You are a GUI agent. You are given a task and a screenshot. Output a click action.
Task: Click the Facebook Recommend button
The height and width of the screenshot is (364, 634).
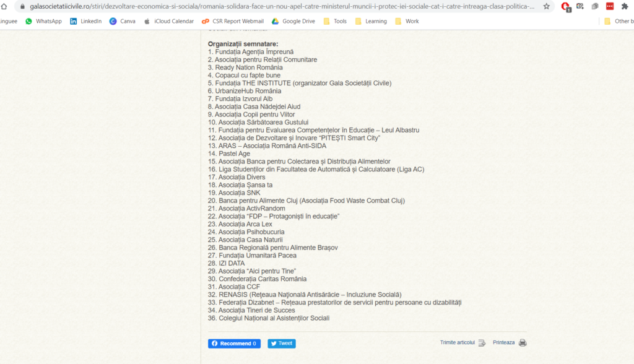(x=234, y=344)
